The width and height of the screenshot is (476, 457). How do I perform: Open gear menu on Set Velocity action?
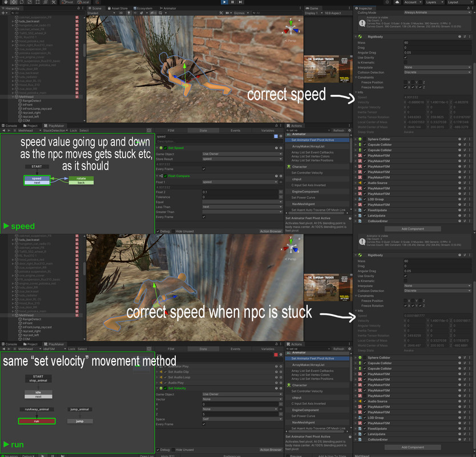[x=281, y=388]
